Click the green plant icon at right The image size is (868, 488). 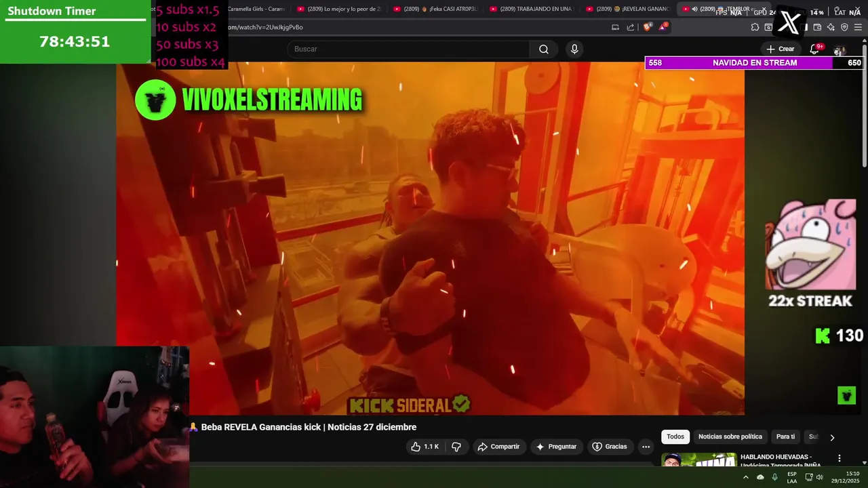coord(846,395)
